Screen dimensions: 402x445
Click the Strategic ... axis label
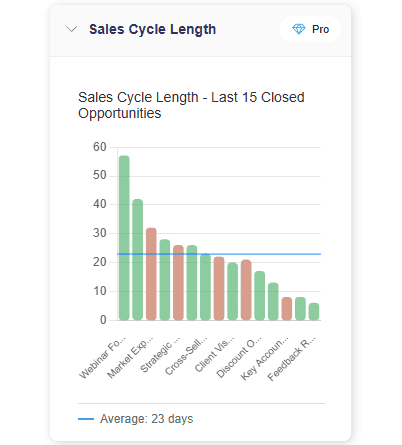[x=160, y=356]
